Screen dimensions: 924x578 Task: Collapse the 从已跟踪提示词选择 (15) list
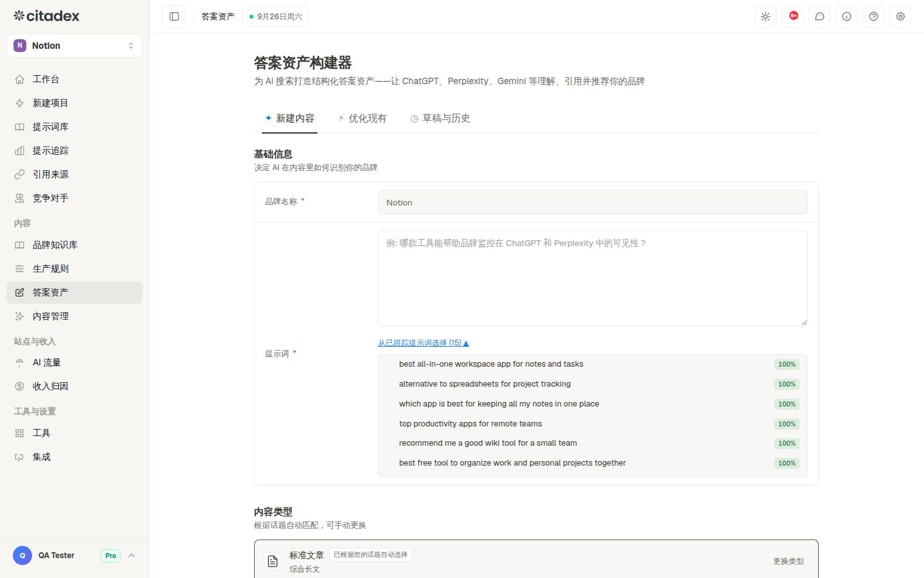click(424, 343)
